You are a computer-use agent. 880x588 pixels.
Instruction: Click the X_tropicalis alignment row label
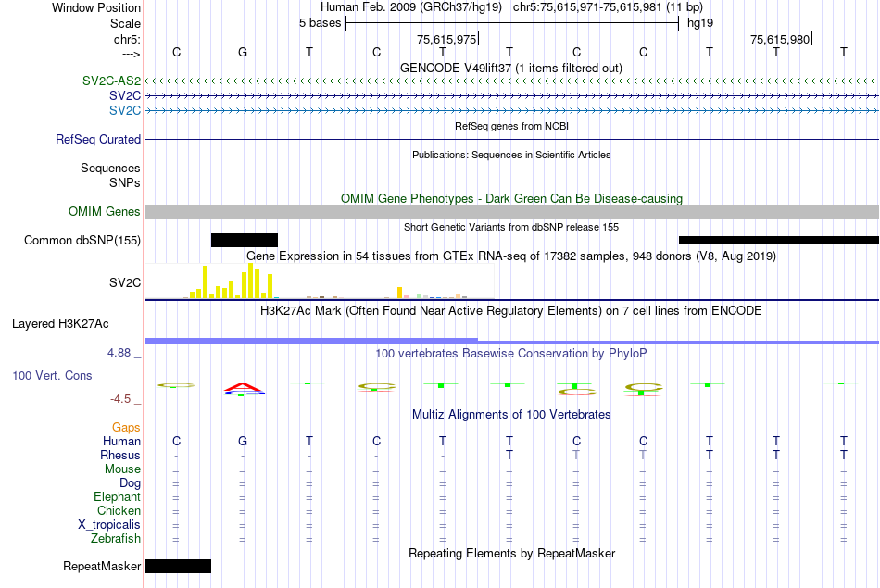click(x=109, y=525)
